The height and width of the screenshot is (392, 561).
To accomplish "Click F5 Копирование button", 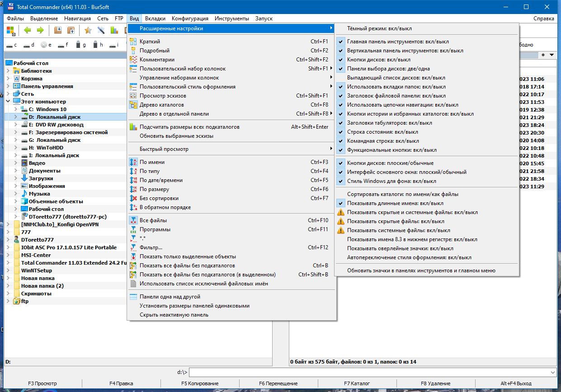I will pos(200,383).
